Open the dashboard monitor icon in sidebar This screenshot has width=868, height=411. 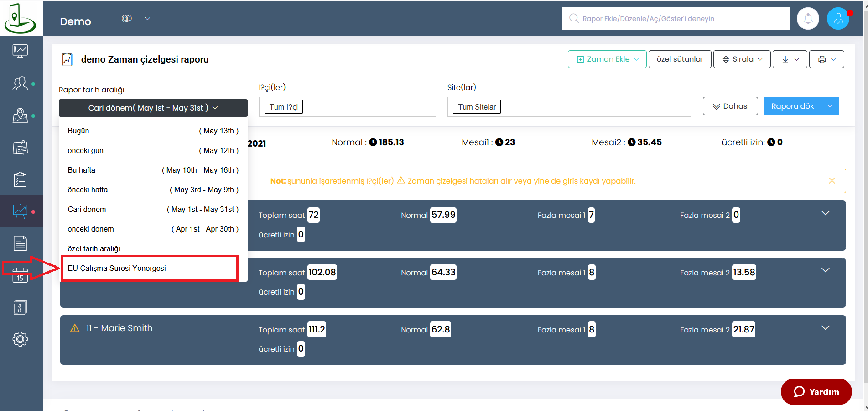tap(20, 51)
